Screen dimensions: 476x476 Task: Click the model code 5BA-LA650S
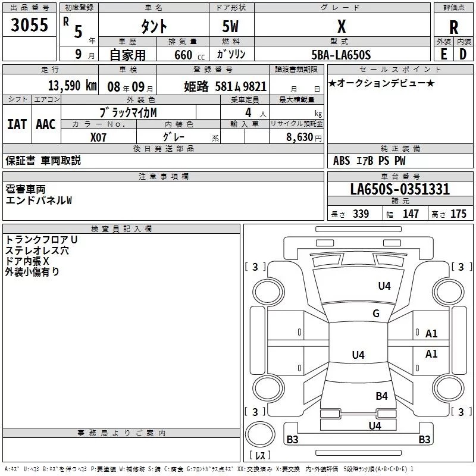pyautogui.click(x=341, y=55)
